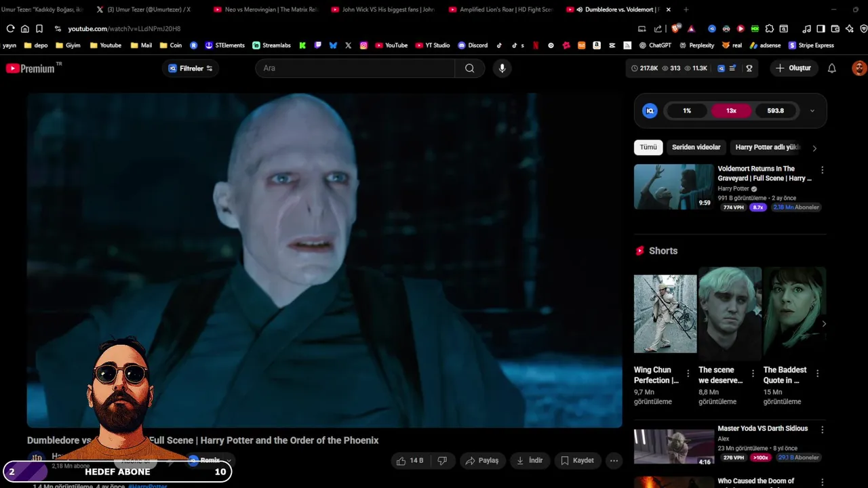The width and height of the screenshot is (868, 488).
Task: Open the account avatar menu
Action: coord(859,68)
